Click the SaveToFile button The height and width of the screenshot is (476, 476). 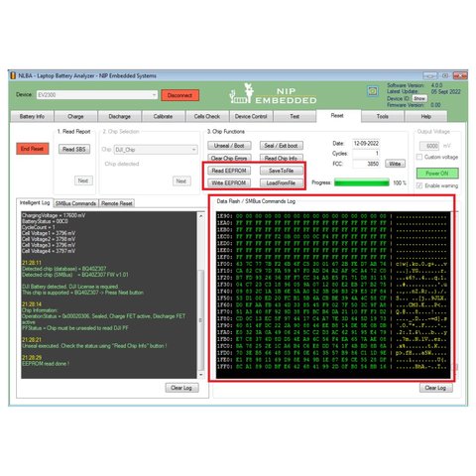281,171
